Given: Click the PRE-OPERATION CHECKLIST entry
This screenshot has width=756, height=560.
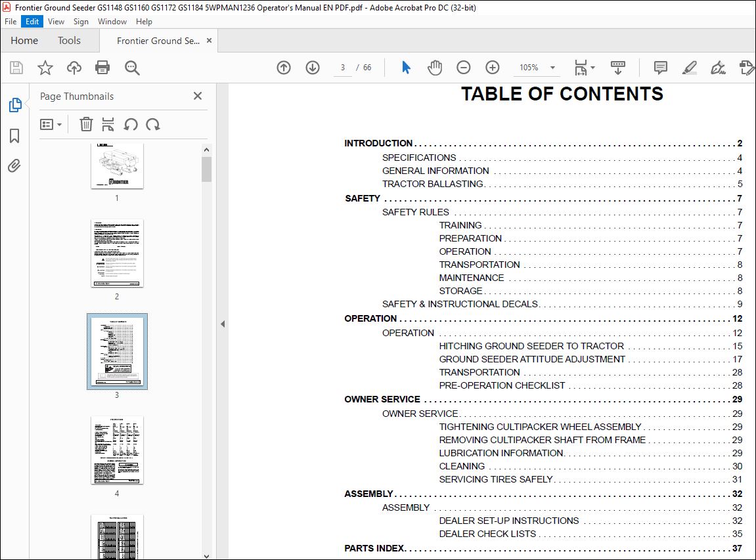Looking at the screenshot, I should tap(590, 385).
